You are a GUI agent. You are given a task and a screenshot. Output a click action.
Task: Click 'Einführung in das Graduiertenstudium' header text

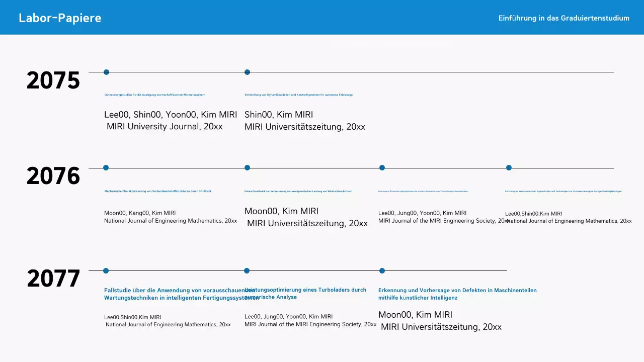[x=563, y=18]
